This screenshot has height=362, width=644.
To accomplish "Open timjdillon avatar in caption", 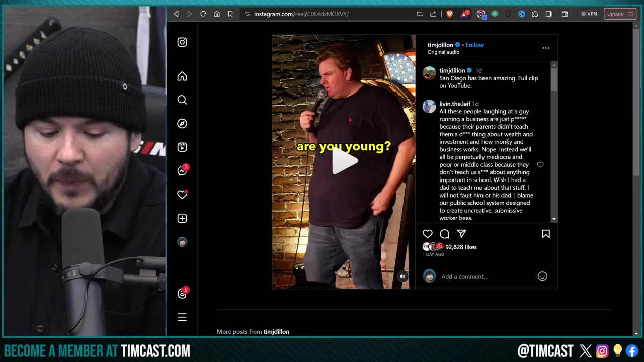I will coord(429,73).
